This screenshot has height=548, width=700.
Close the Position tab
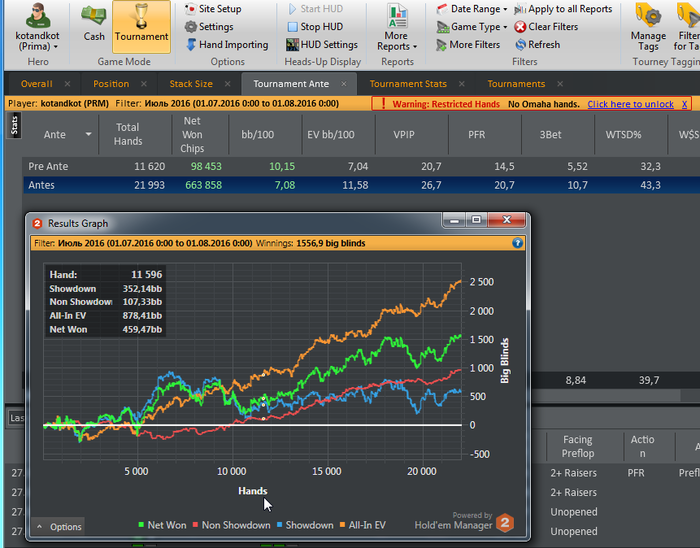coord(144,84)
